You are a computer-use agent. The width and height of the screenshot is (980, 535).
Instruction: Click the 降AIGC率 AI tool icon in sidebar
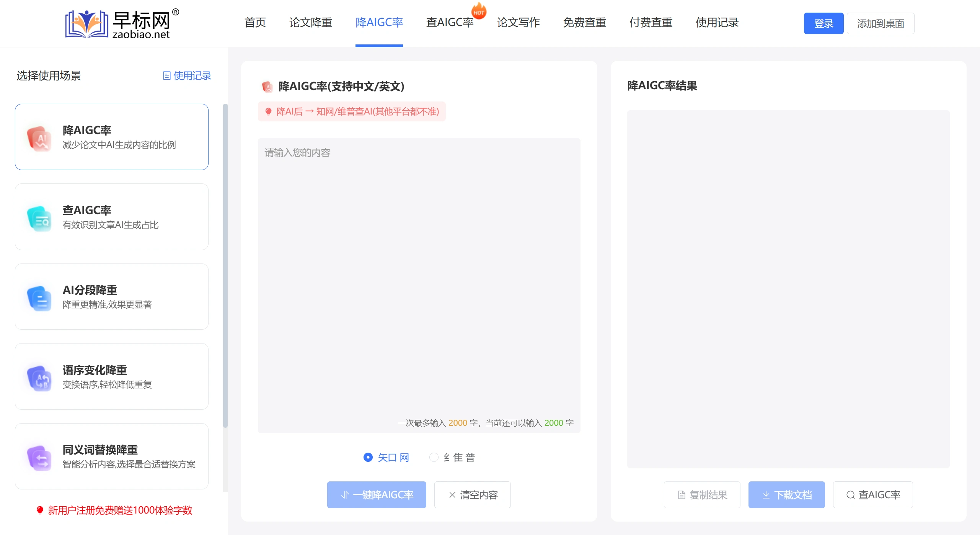pos(39,137)
